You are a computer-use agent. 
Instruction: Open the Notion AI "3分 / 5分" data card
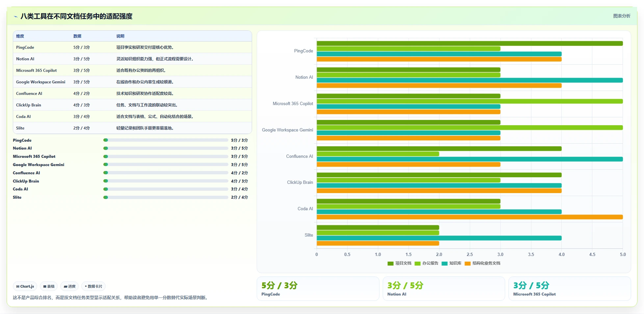pos(444,289)
